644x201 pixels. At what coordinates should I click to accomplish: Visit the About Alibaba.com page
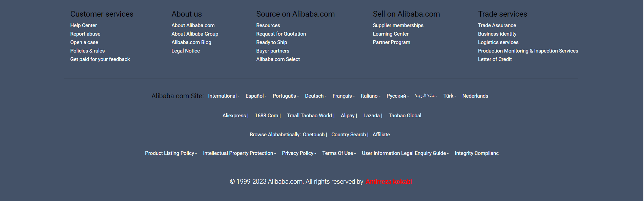(193, 25)
